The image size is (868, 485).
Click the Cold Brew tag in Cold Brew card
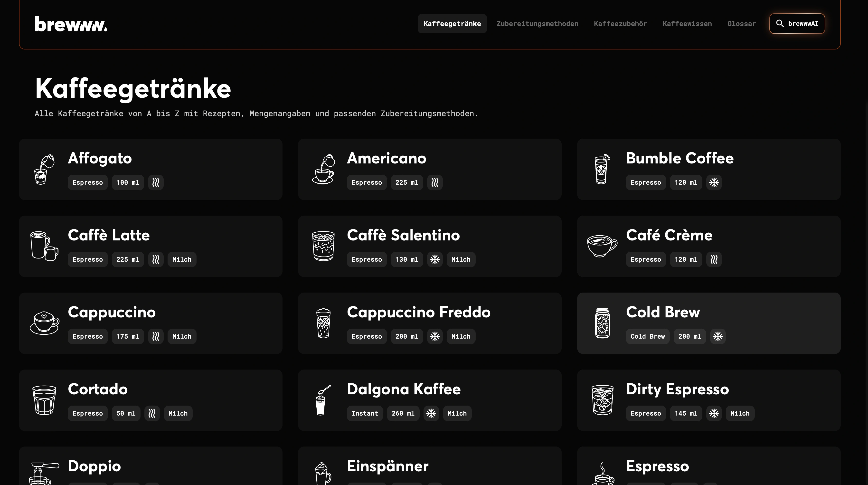click(x=648, y=336)
